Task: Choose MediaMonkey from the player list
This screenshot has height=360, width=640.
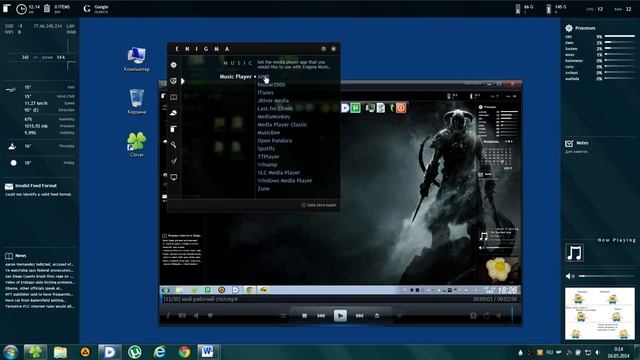Action: point(273,117)
